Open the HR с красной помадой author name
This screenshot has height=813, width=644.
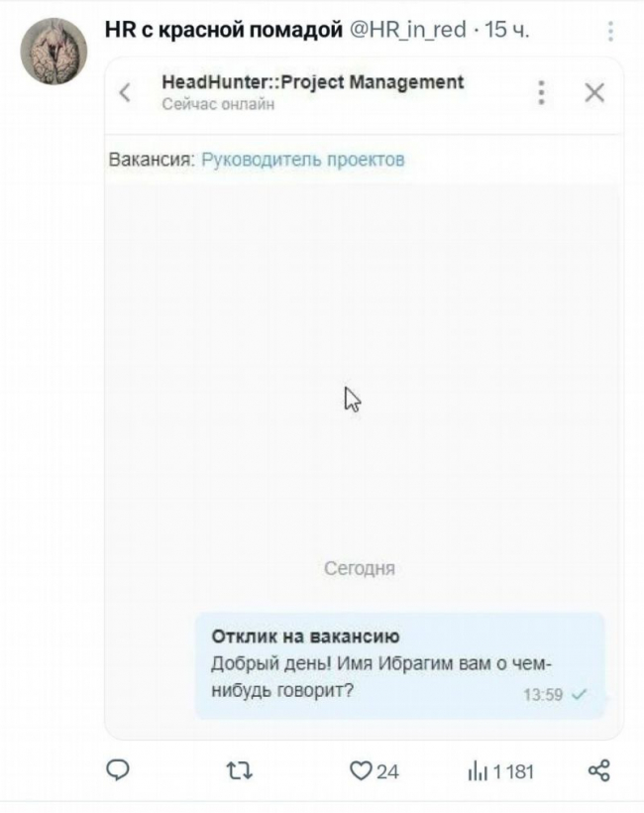[224, 30]
